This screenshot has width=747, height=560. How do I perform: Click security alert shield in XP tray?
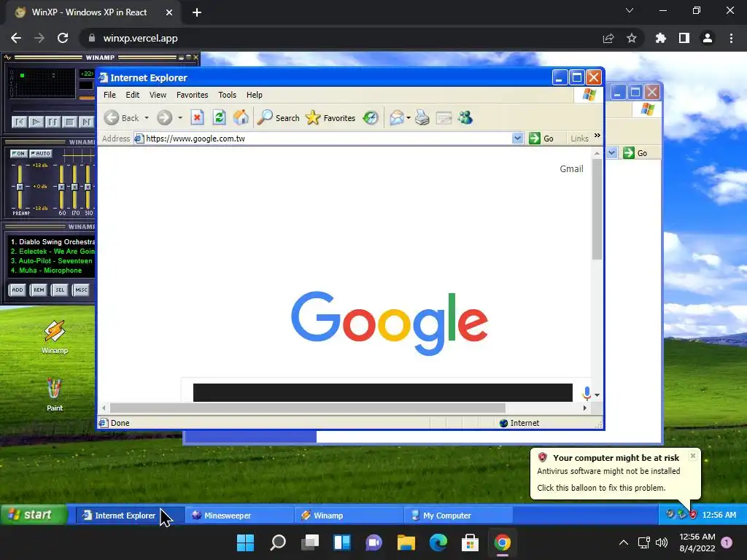coord(693,514)
